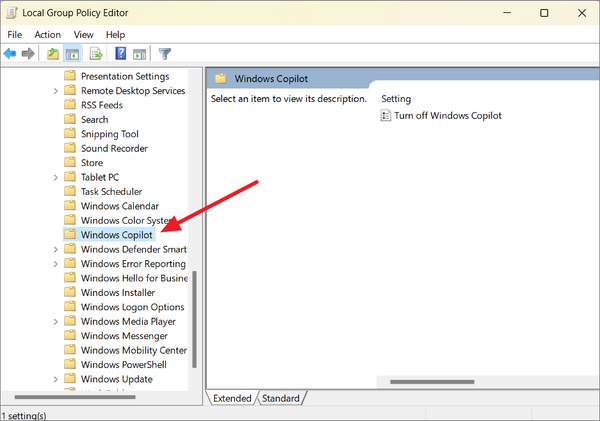Expand the Remote Desktop Services folder
The image size is (600, 421).
55,91
